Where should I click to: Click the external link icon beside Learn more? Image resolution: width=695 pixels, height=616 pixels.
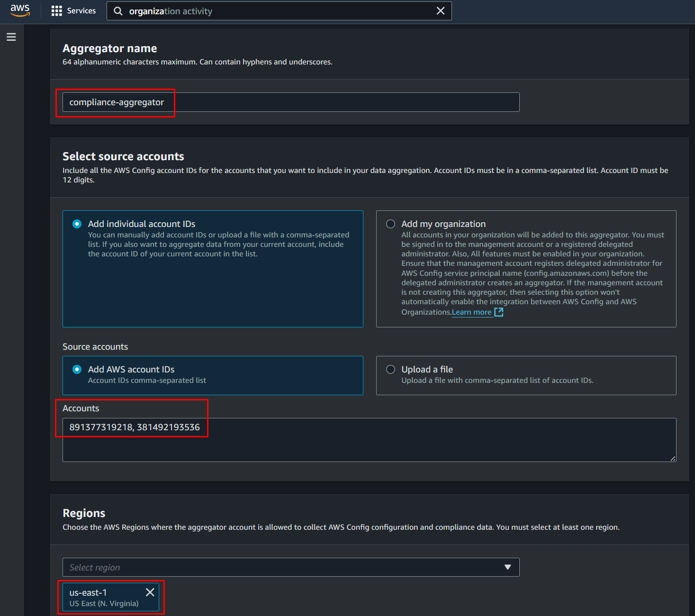click(498, 312)
